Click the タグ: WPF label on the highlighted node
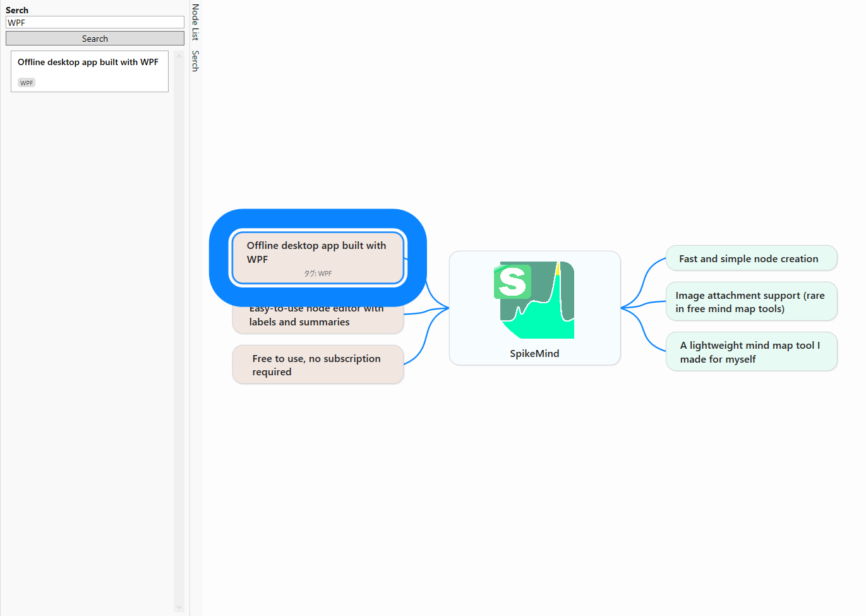 [x=318, y=273]
